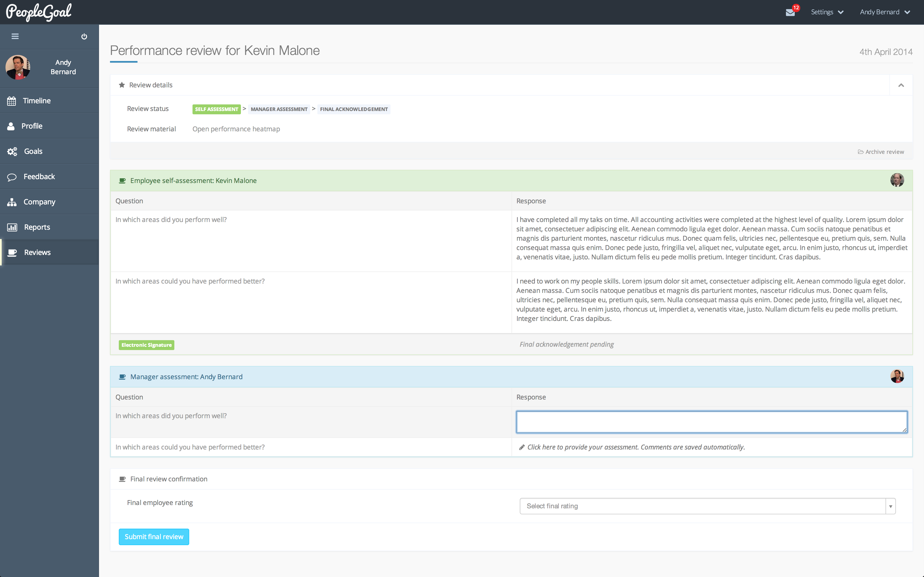Open the mail inbox envelope icon
This screenshot has height=577, width=924.
790,12
